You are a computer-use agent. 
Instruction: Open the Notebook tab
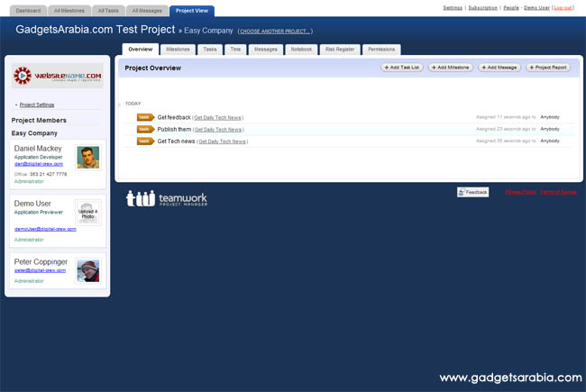click(301, 50)
